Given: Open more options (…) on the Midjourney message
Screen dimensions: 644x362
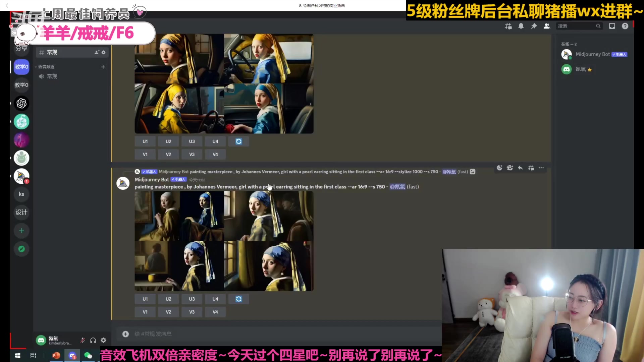Looking at the screenshot, I should pyautogui.click(x=541, y=168).
